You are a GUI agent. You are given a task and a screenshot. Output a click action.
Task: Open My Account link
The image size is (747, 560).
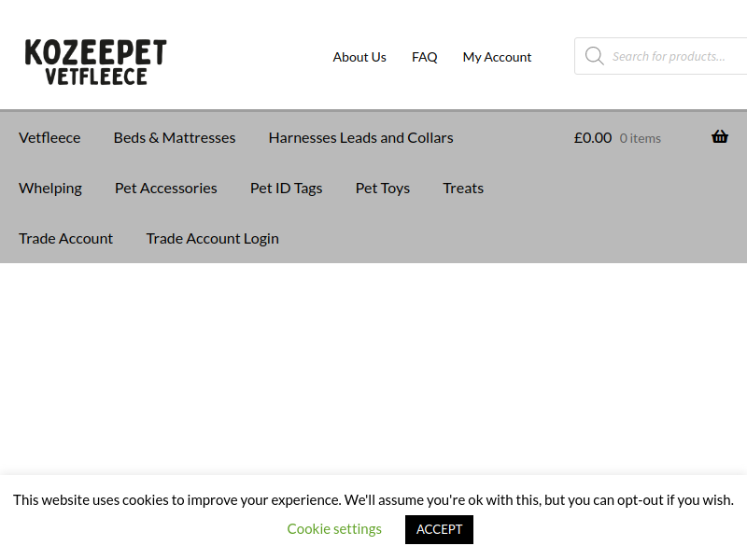[x=497, y=57]
